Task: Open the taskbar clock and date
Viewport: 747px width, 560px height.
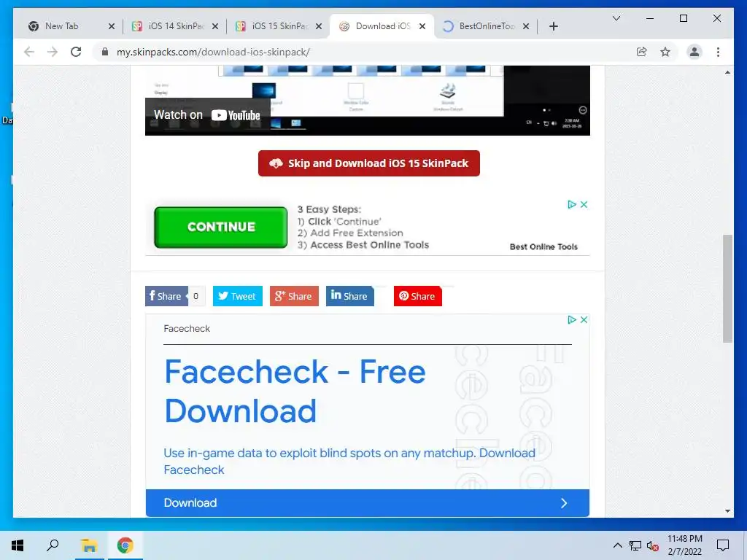Action: 684,545
